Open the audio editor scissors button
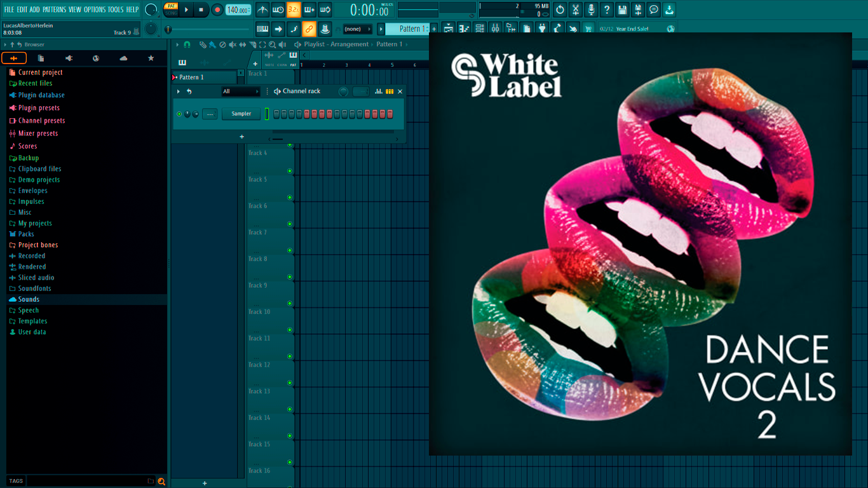Screen dimensions: 868x488 [x=576, y=10]
